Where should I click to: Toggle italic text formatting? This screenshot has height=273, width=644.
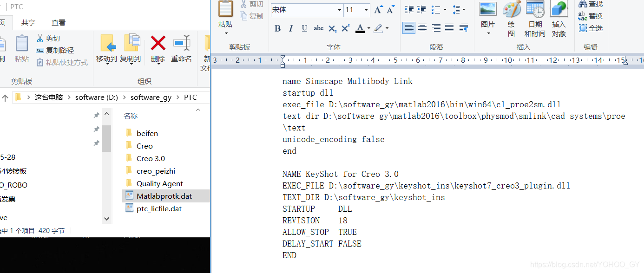[291, 28]
